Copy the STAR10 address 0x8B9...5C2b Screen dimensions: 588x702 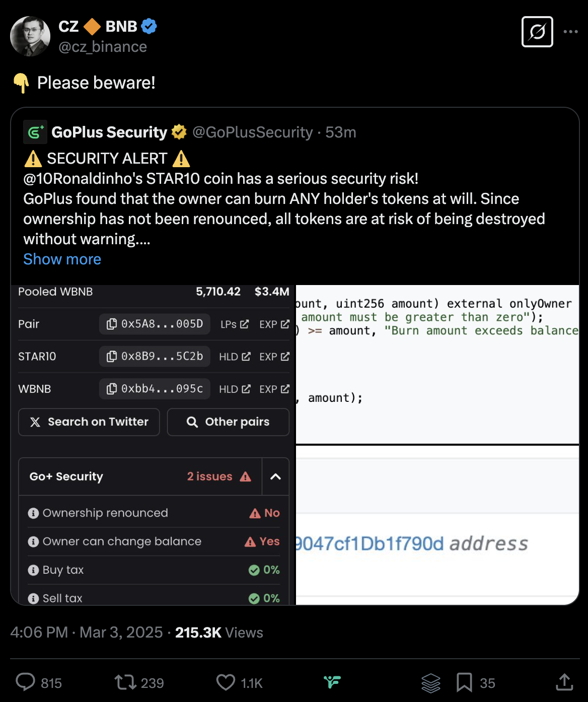(x=155, y=356)
